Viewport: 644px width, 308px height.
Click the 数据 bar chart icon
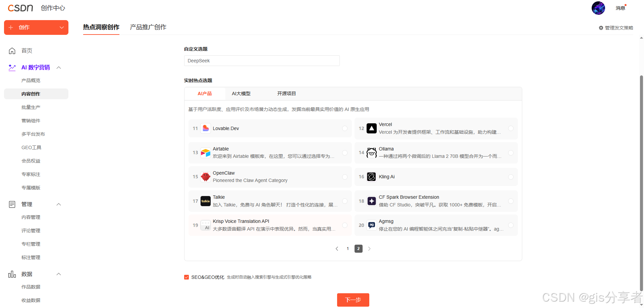coord(12,274)
